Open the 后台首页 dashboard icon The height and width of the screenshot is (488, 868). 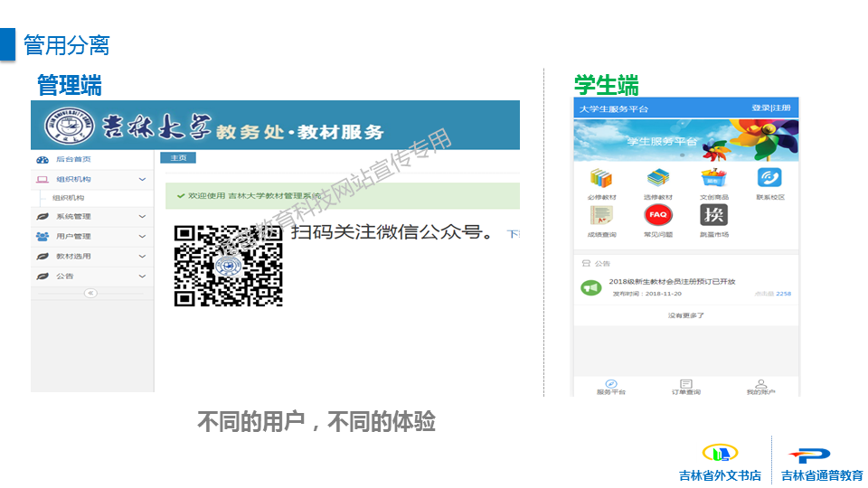click(42, 160)
